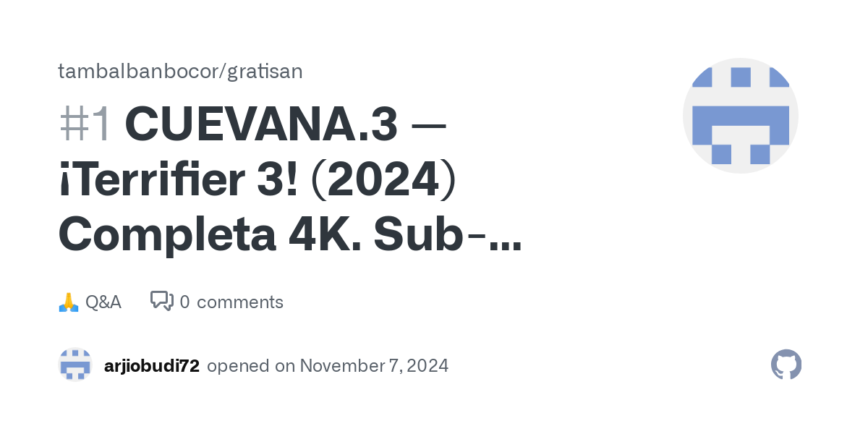This screenshot has width=868, height=434.
Task: Open the arjiobudi72 user profile
Action: [152, 366]
